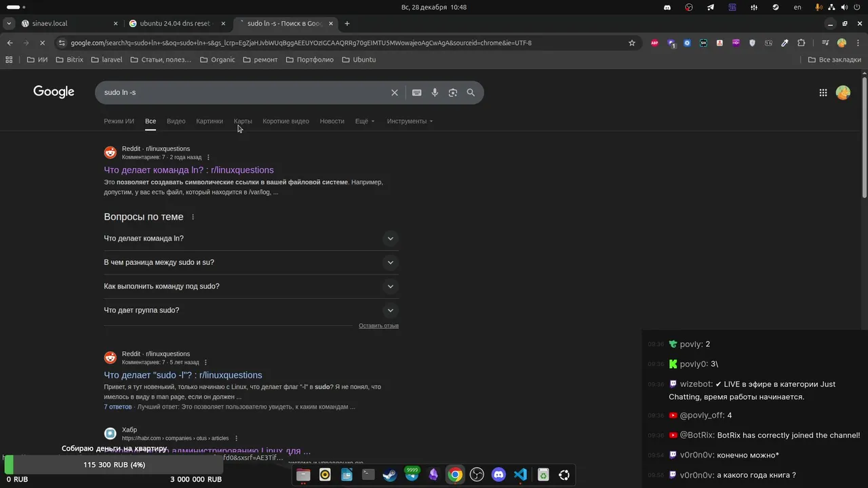Open the 'Инструменты' search tools dropdown
The height and width of the screenshot is (488, 868).
coord(410,121)
